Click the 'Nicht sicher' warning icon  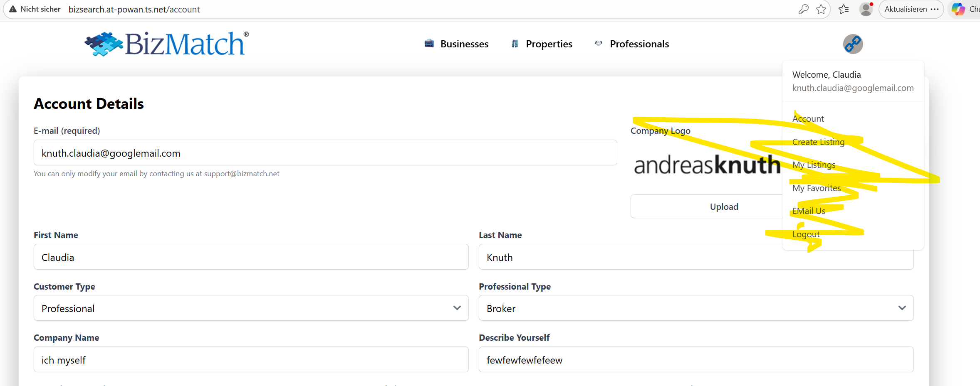13,9
